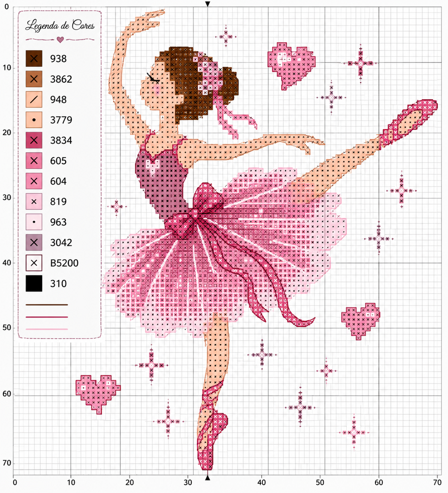448x493 pixels.
Task: Click the bottom axis number 60
Action: click(x=379, y=483)
